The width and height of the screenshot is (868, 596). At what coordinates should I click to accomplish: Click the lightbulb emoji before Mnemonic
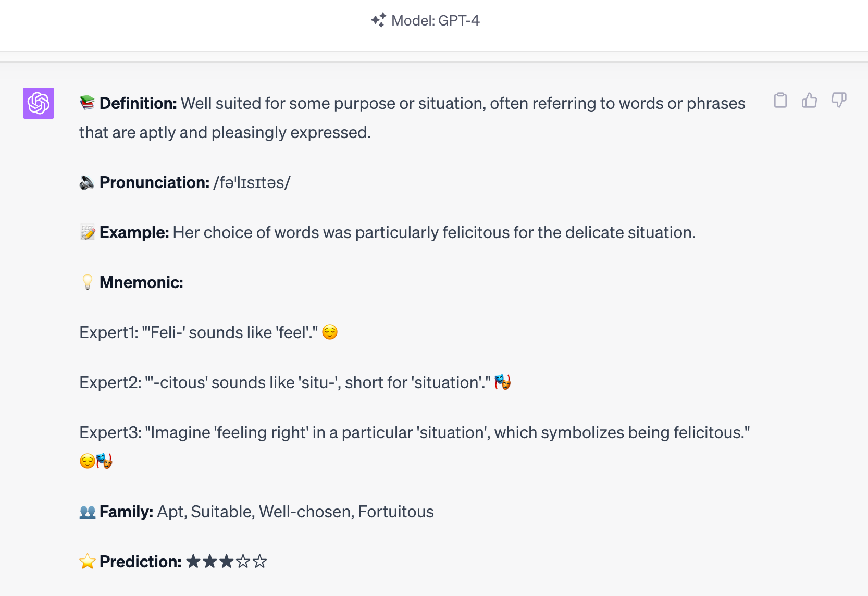87,282
